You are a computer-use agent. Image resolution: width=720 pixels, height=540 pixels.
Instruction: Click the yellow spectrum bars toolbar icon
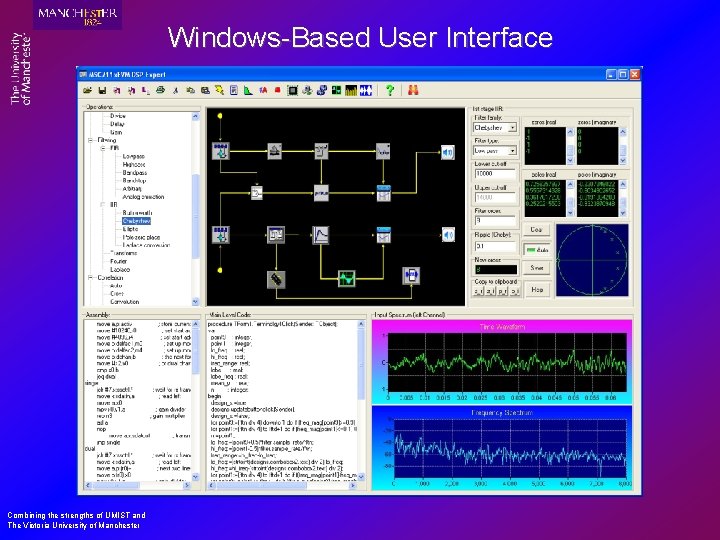tap(351, 90)
